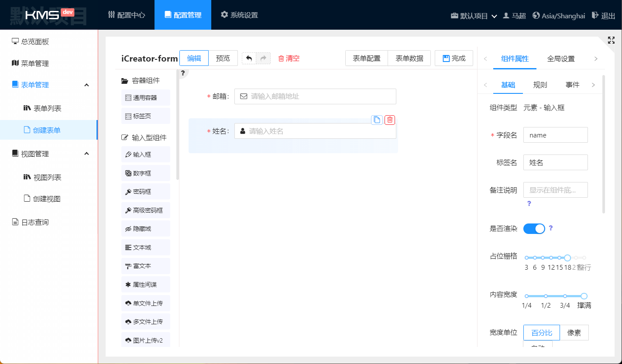
Task: Click the 内容宽度 slider at 1/2
Action: (x=546, y=296)
